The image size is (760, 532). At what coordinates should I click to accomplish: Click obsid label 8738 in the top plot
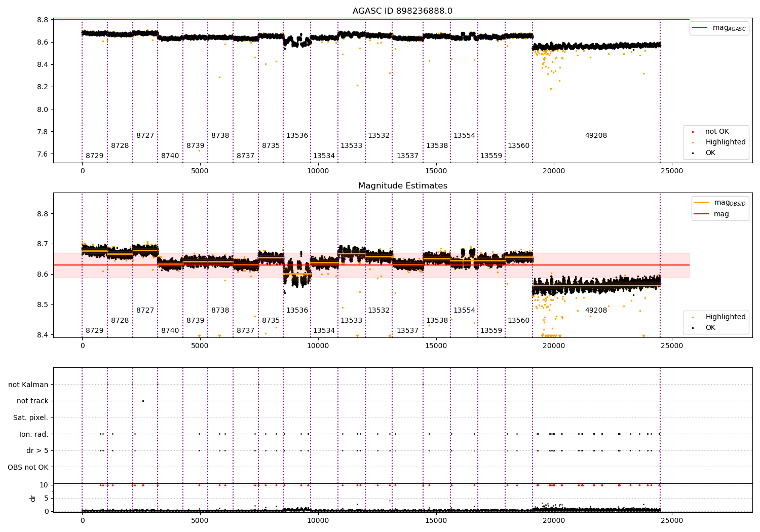click(x=220, y=136)
